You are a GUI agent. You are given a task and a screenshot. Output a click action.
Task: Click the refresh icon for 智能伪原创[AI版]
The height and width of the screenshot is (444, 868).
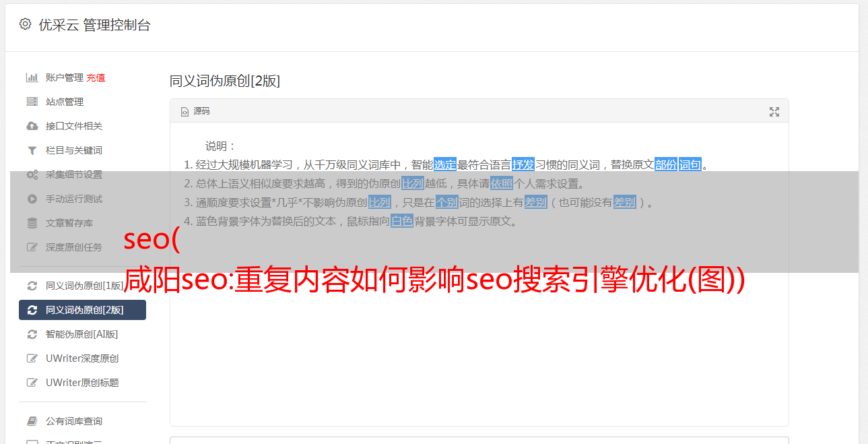coord(32,334)
